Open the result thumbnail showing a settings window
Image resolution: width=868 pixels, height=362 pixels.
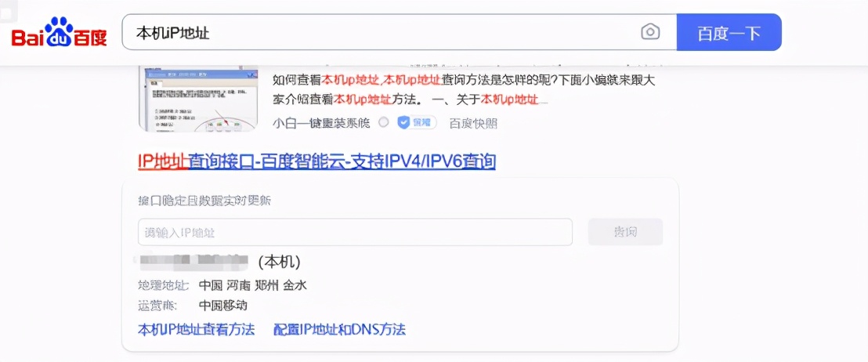coord(198,99)
